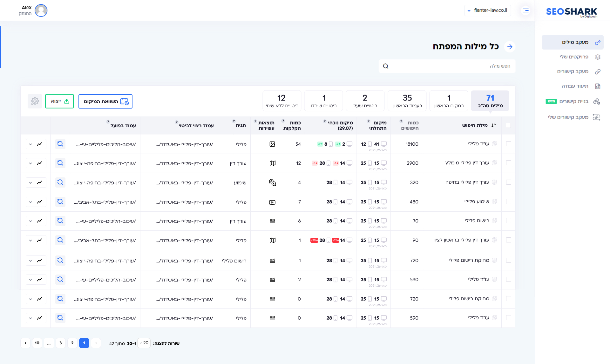Click link-building icon for בניית קישורים
The width and height of the screenshot is (610, 364).
pos(597,101)
